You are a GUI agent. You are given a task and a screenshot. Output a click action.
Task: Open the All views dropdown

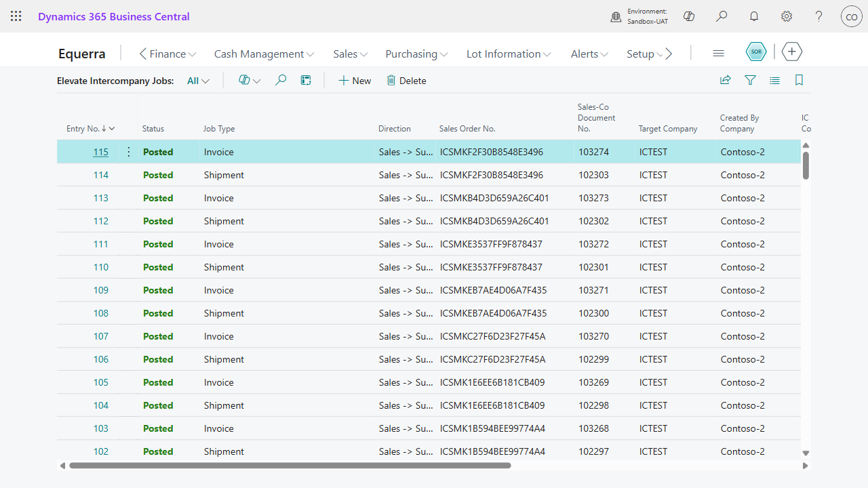198,81
